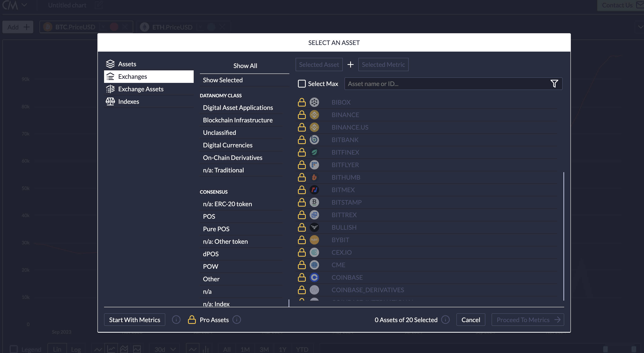Click the filter funnel icon in search box

[554, 84]
